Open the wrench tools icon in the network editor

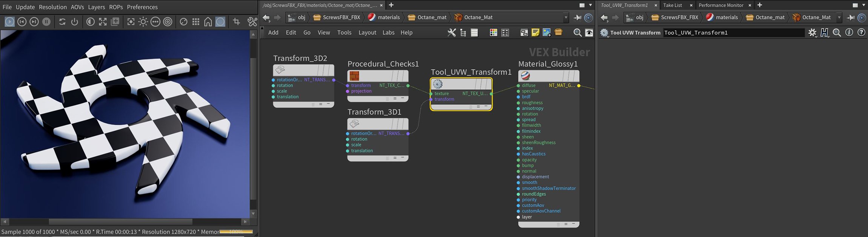pyautogui.click(x=451, y=33)
